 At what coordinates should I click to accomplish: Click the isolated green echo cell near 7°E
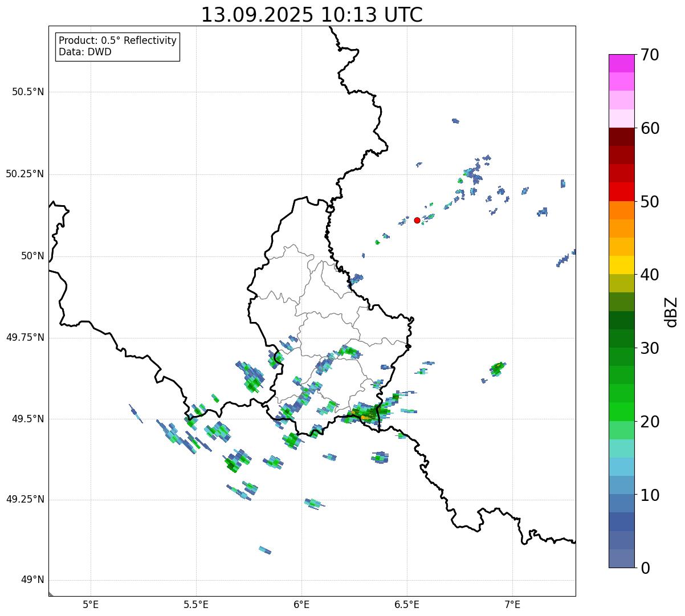(x=498, y=367)
